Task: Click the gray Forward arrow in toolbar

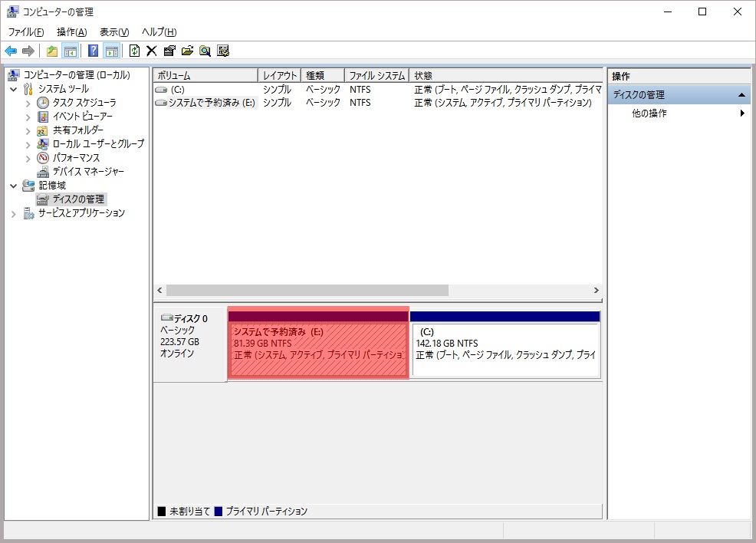Action: (x=28, y=51)
